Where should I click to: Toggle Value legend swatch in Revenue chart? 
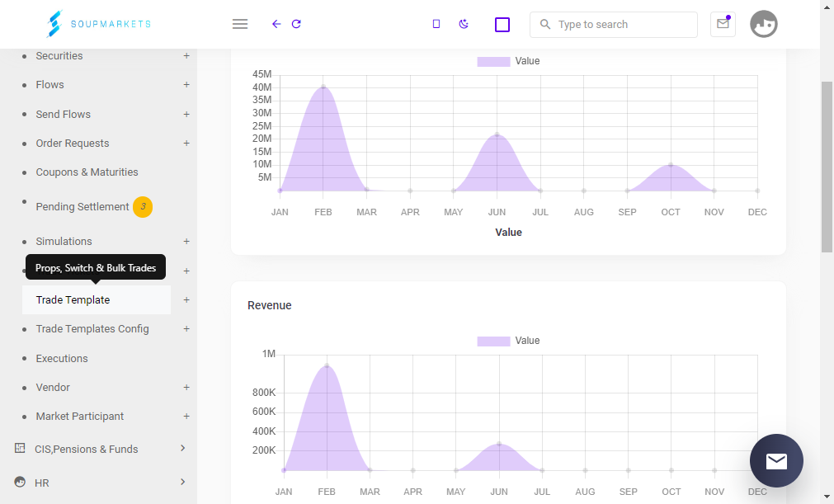pos(493,341)
